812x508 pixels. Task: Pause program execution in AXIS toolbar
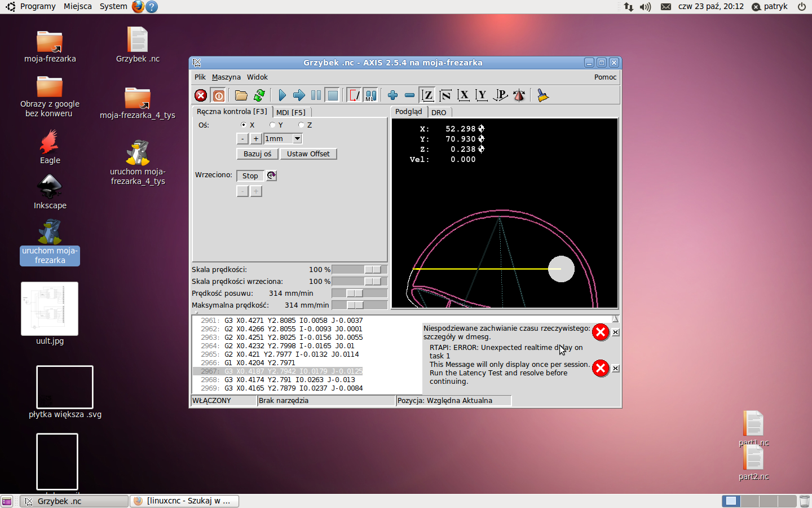316,95
